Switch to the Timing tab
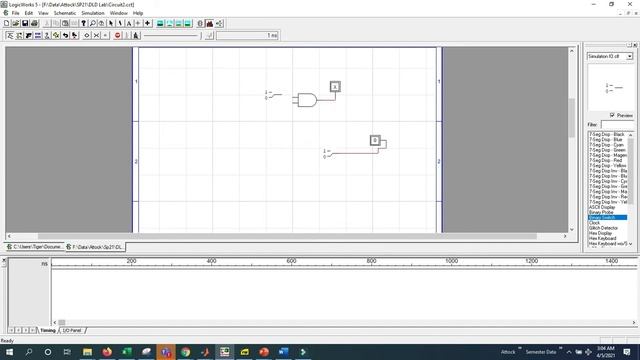640x360 pixels. click(x=48, y=330)
